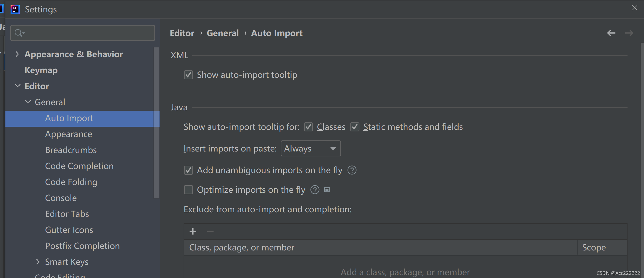Click the minus icon to remove exclusion

tap(210, 231)
